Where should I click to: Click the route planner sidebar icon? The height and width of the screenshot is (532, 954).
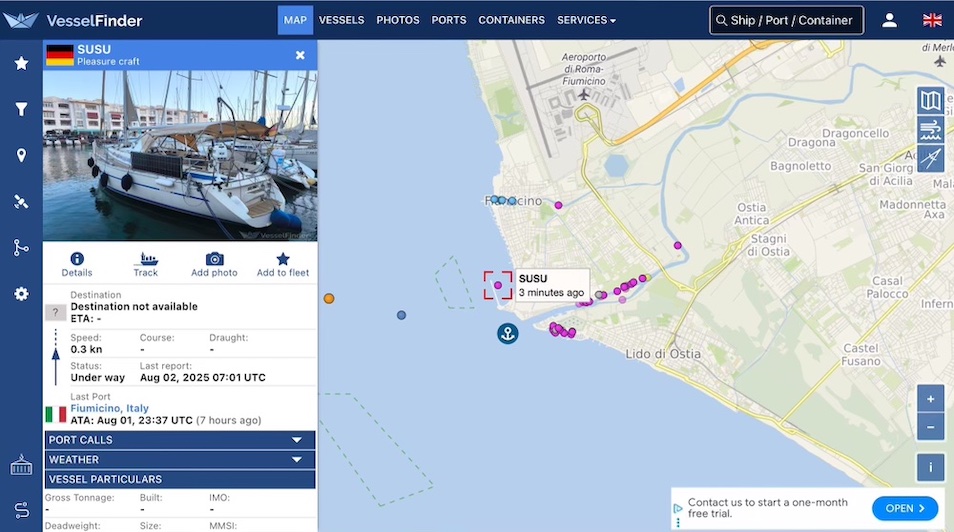(x=21, y=247)
